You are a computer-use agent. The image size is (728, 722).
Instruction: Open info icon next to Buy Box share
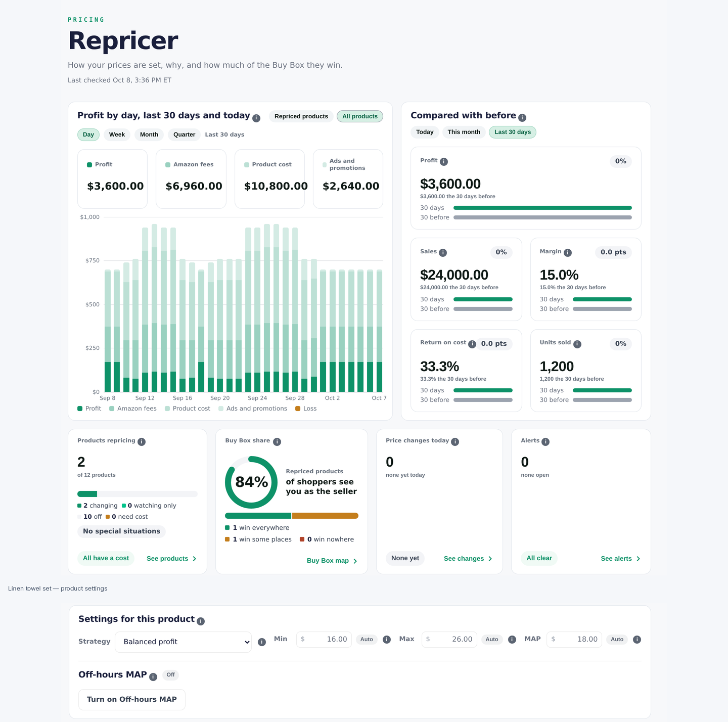point(277,442)
